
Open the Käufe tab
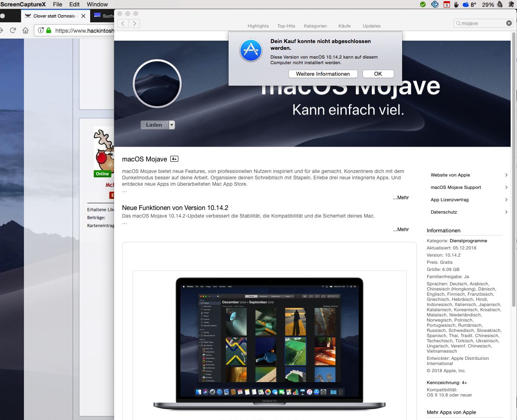click(x=345, y=26)
